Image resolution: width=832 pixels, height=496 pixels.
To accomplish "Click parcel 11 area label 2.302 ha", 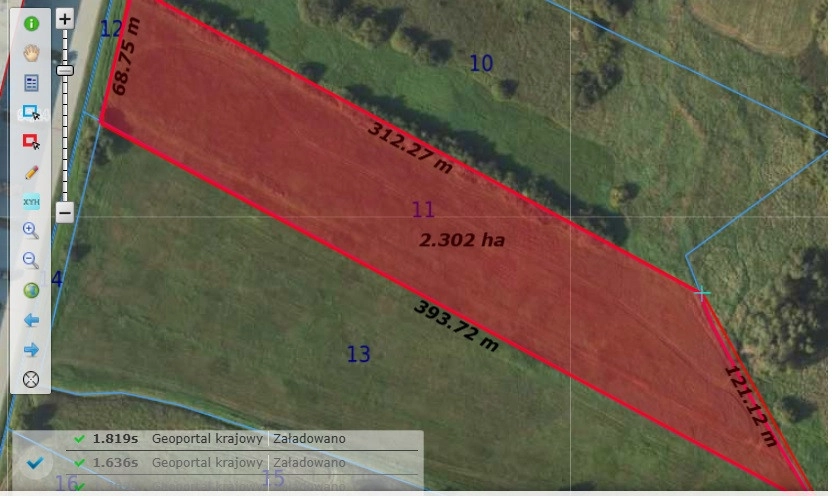I will pyautogui.click(x=461, y=240).
